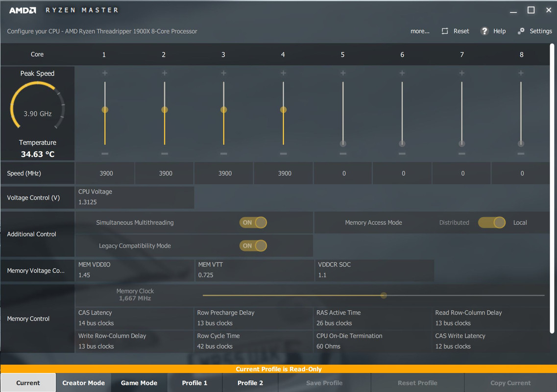Screen dimensions: 557x392
Task: Toggle Memory Access Mode Distributed/Local switch
Action: coord(492,222)
